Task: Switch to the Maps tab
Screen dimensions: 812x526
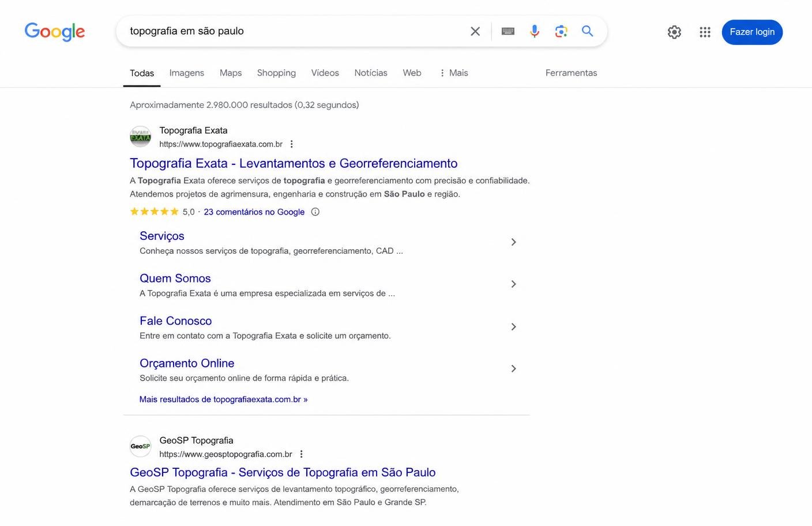Action: pos(231,73)
